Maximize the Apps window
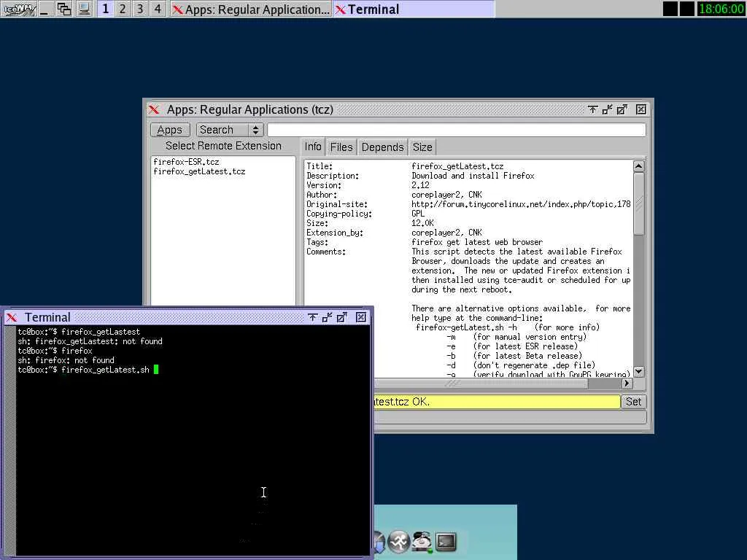747x560 pixels. point(622,109)
